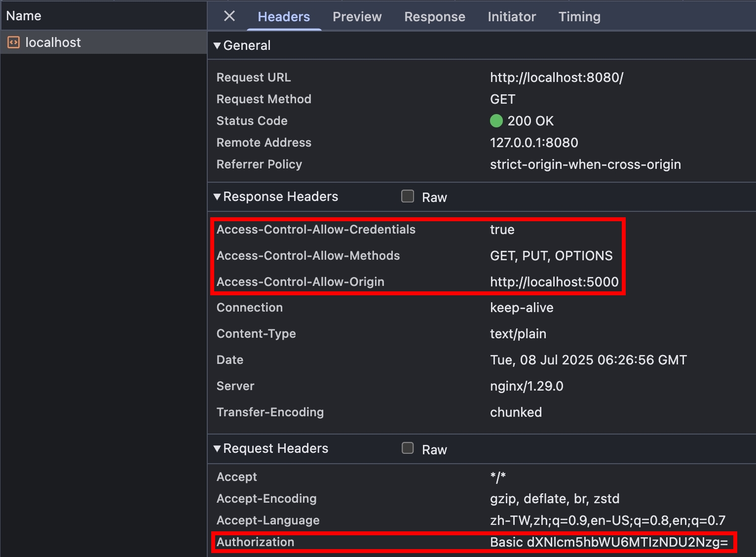
Task: Click the strict-origin-when-cross-origin referrer policy value
Action: click(585, 164)
